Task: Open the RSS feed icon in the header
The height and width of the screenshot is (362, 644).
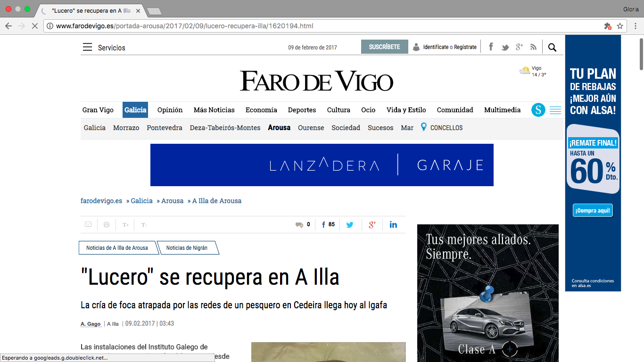Action: pos(533,47)
